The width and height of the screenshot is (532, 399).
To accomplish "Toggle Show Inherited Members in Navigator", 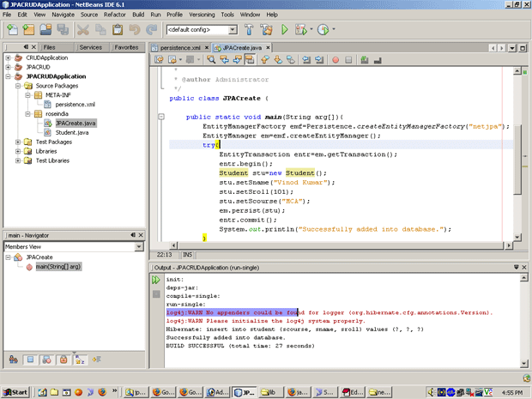I will [x=14, y=360].
